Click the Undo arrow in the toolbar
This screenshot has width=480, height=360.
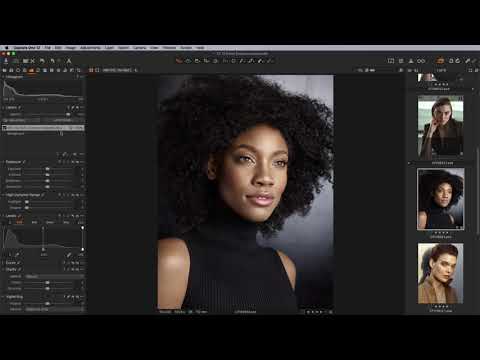click(42, 61)
